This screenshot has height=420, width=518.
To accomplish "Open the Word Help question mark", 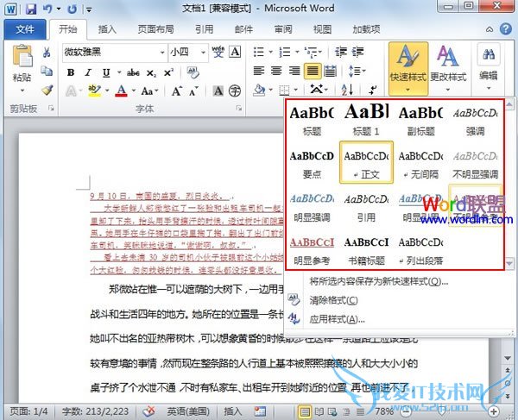I will click(x=505, y=29).
